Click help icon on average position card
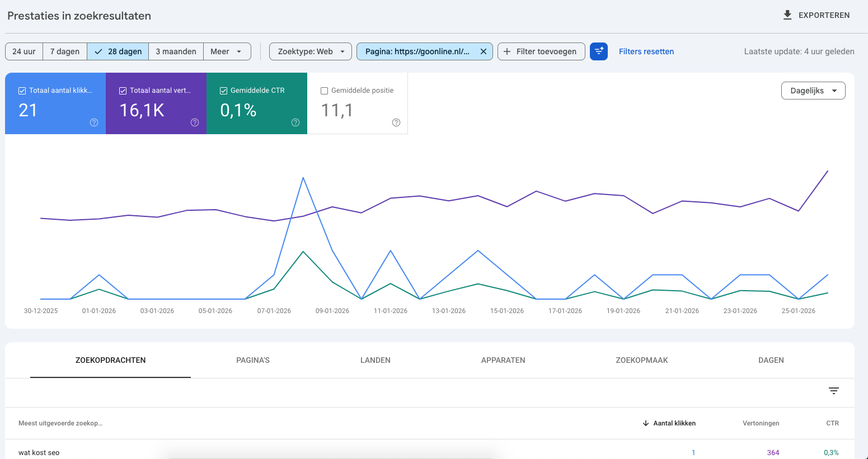The image size is (868, 459). 396,122
